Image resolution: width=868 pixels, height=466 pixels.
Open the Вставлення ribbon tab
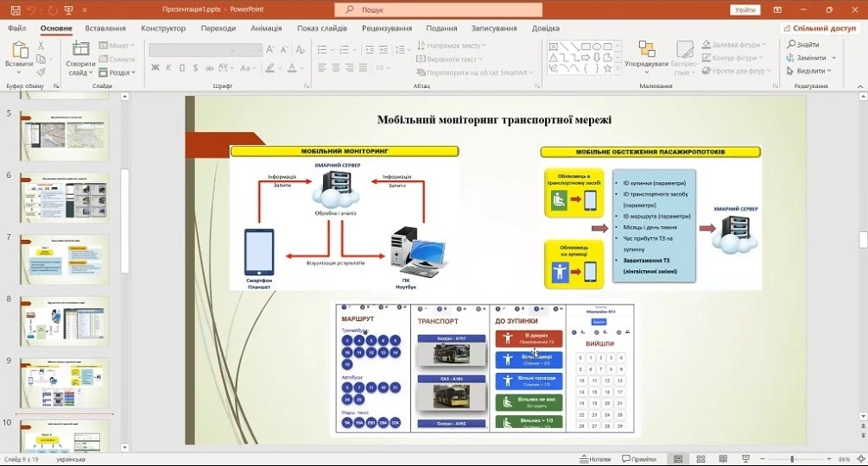point(105,28)
